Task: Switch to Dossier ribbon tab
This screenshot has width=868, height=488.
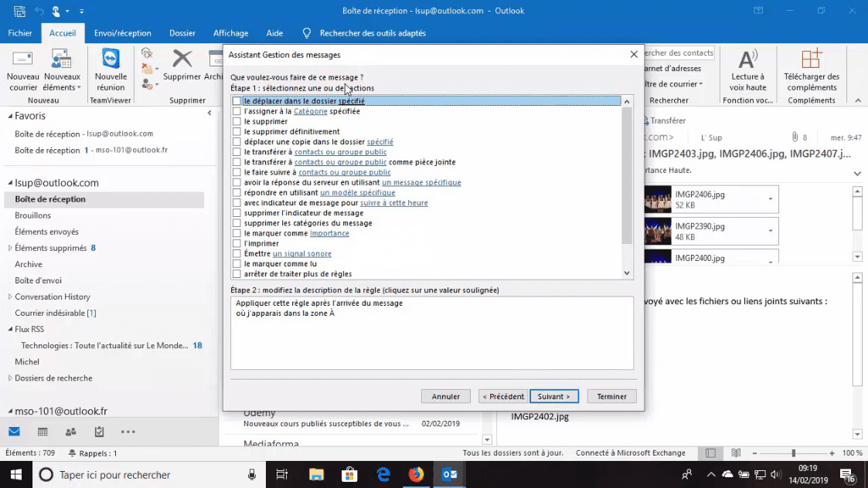Action: click(x=182, y=33)
